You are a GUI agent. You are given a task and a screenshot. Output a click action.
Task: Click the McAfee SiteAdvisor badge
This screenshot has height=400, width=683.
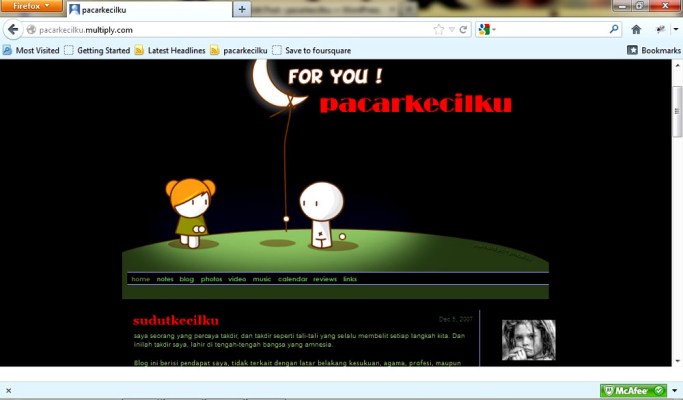point(632,391)
